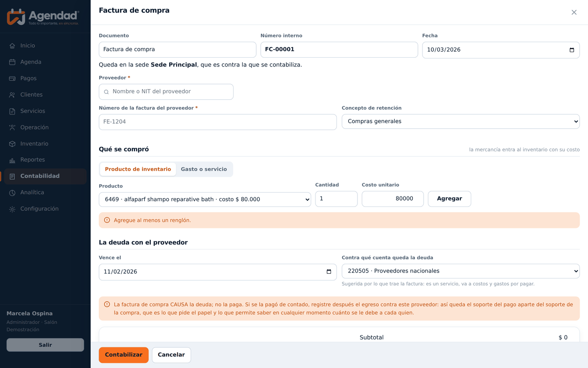588x368 pixels.
Task: Click the Vence el date 11/02/2026
Action: (218, 272)
